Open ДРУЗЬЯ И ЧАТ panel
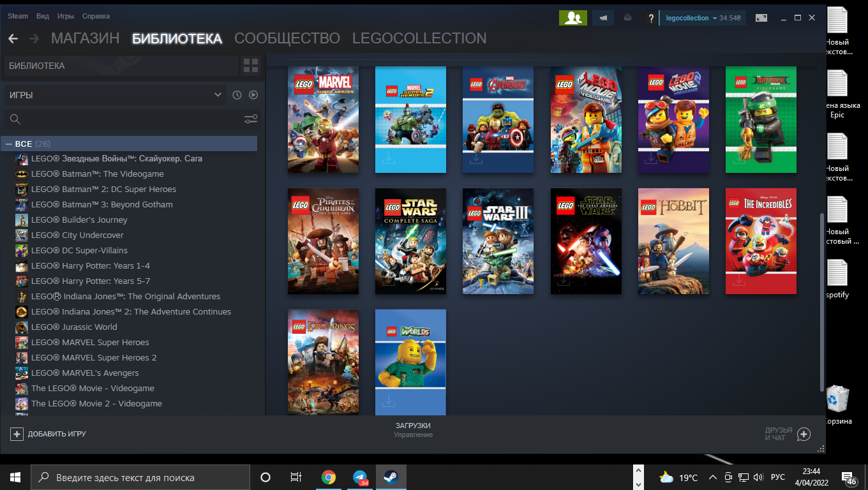Viewport: 868px width, 490px height. (x=788, y=434)
